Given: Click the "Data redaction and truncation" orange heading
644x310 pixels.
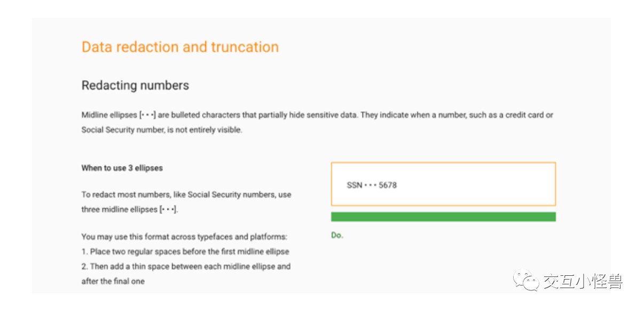Looking at the screenshot, I should pyautogui.click(x=180, y=47).
